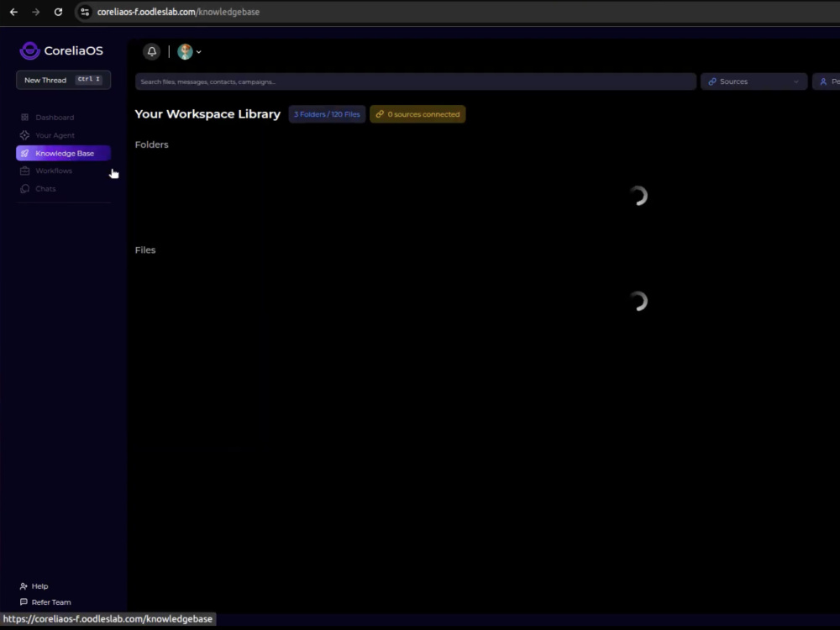Viewport: 840px width, 630px height.
Task: Click the person filter icon
Action: click(x=823, y=82)
